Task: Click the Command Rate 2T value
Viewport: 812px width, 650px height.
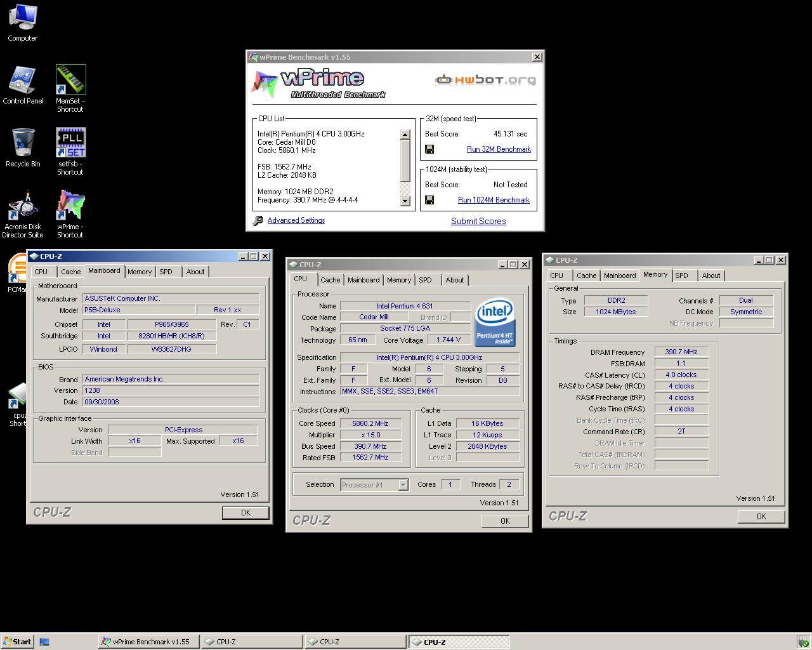Action: click(x=681, y=431)
